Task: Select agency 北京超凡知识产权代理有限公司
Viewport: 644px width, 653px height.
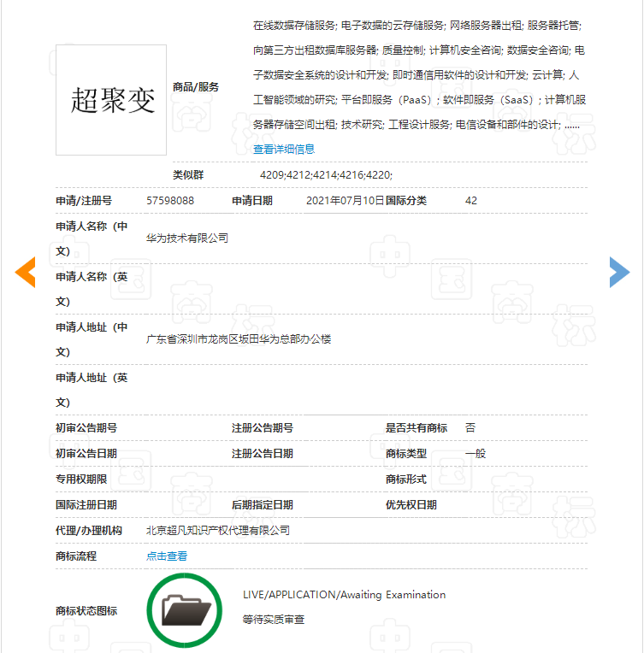Action: click(x=218, y=530)
